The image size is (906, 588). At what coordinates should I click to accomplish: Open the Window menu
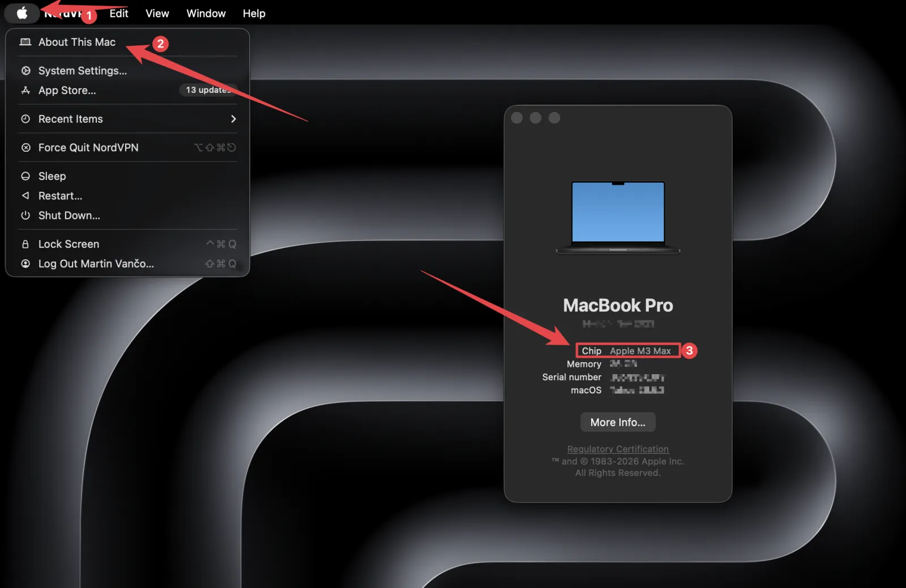pyautogui.click(x=206, y=13)
